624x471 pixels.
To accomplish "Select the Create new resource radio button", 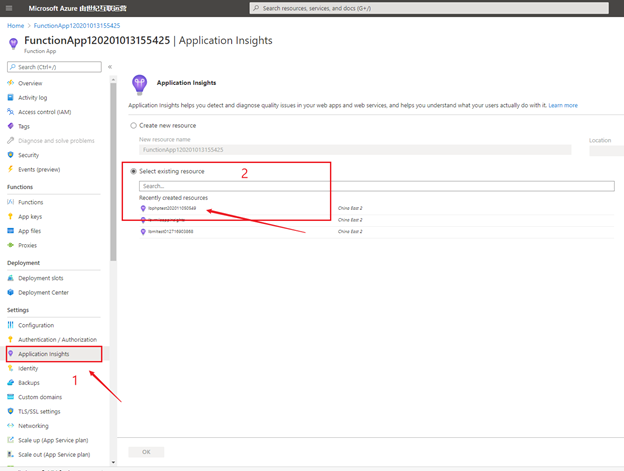I will click(x=135, y=125).
